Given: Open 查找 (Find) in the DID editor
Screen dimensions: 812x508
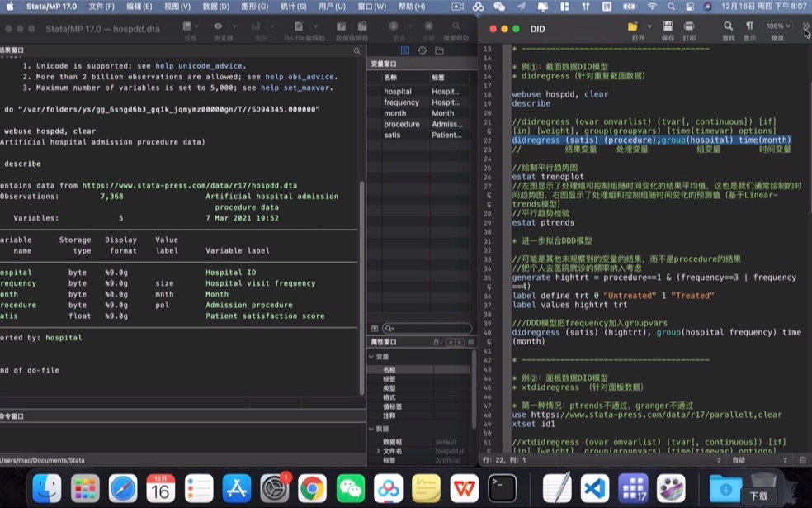Looking at the screenshot, I should pyautogui.click(x=728, y=26).
